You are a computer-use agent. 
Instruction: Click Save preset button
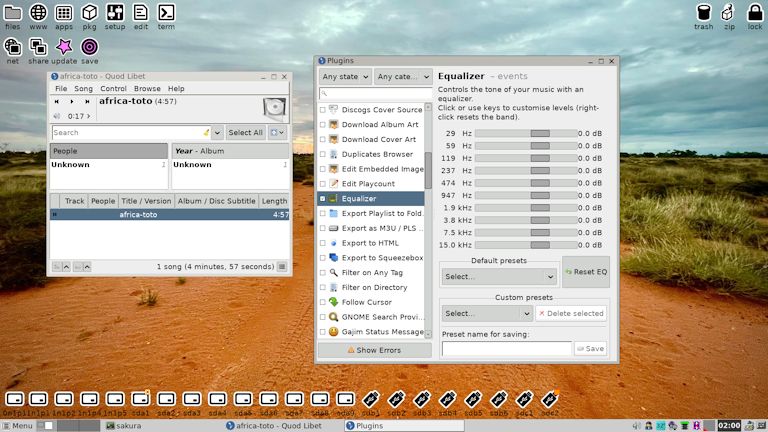(x=590, y=349)
